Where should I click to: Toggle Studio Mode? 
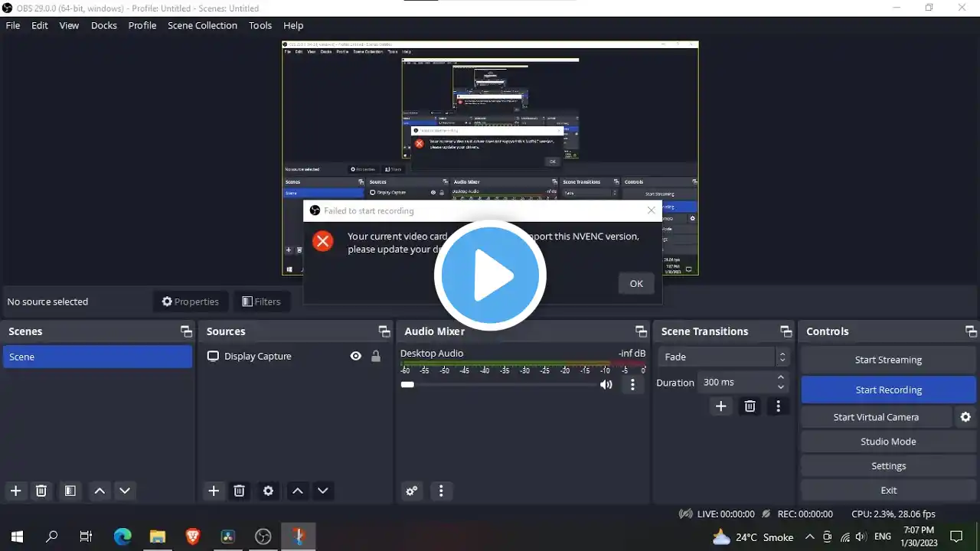pos(888,442)
